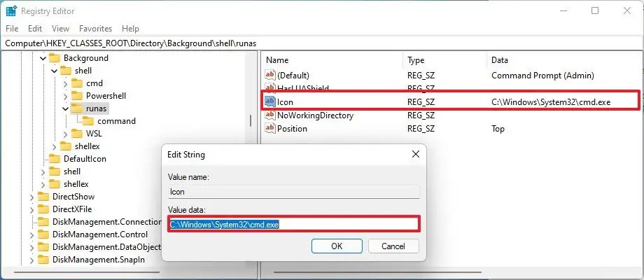This screenshot has width=644, height=280.
Task: Expand the DiskManagement.Control key
Action: click(32, 234)
